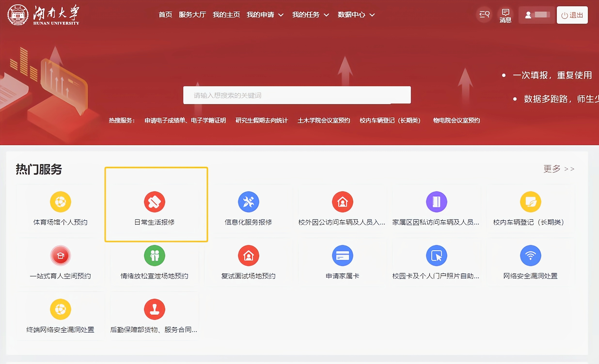Click the 退出 logout button
599x364 pixels.
[572, 15]
